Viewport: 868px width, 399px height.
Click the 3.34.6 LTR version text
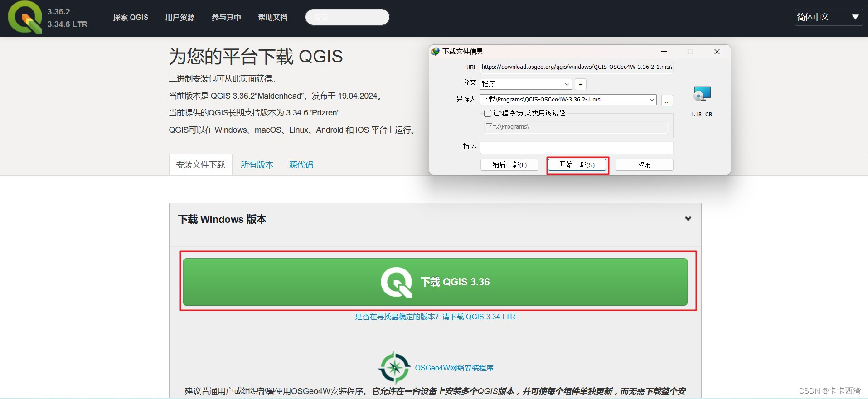pos(68,24)
